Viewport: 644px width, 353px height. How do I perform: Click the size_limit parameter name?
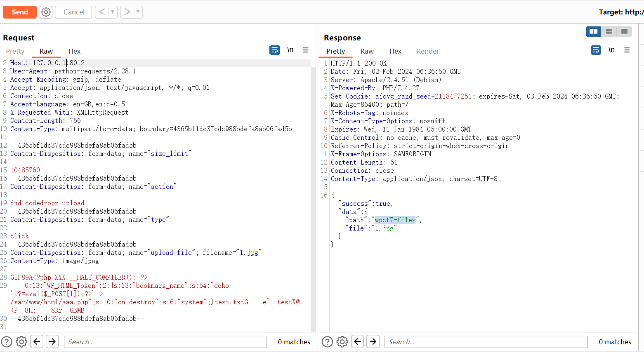pos(169,153)
